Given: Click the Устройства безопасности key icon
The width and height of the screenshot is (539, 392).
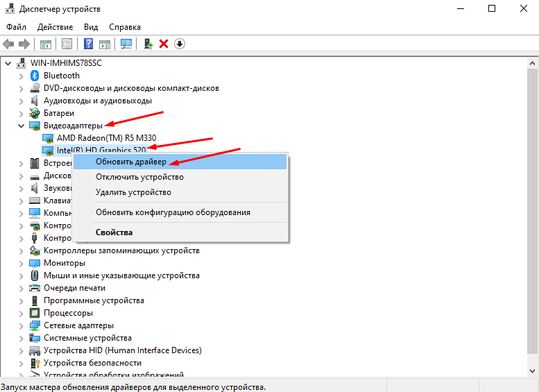Looking at the screenshot, I should 35,363.
